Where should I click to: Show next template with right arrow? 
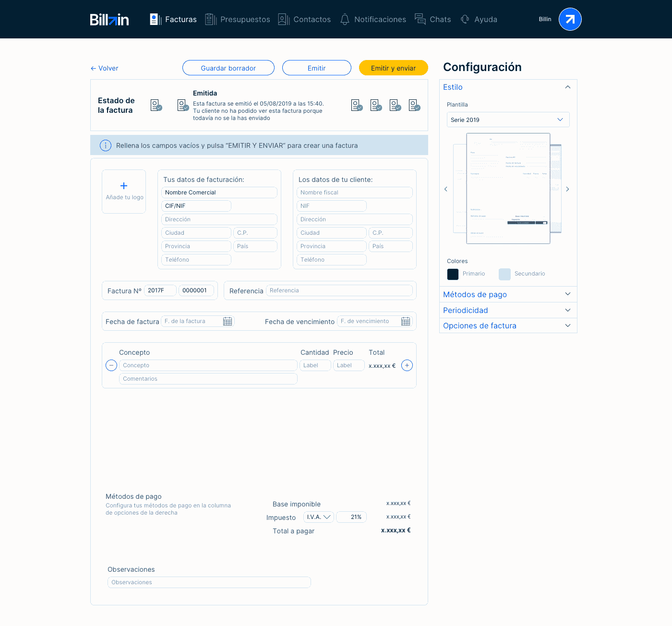[x=567, y=189]
